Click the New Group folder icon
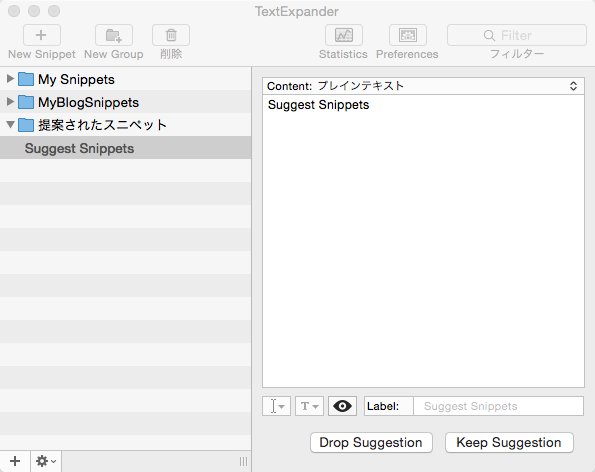 [113, 35]
